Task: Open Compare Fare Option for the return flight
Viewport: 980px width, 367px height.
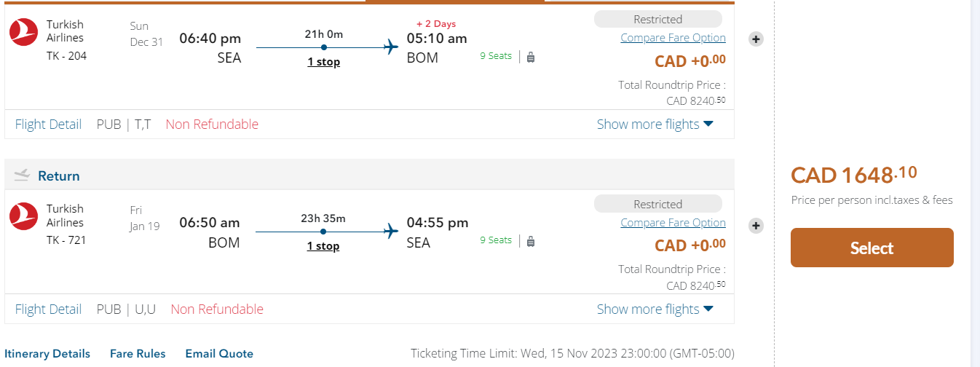Action: (x=673, y=223)
